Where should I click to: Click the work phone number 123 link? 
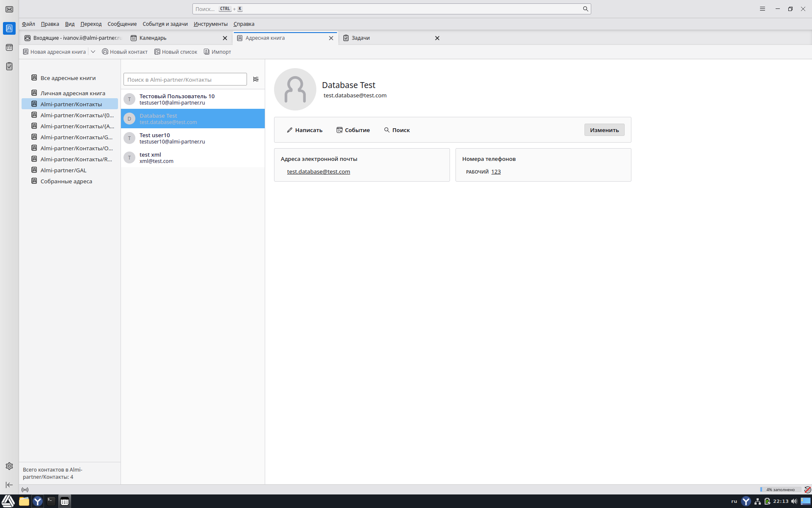point(496,171)
